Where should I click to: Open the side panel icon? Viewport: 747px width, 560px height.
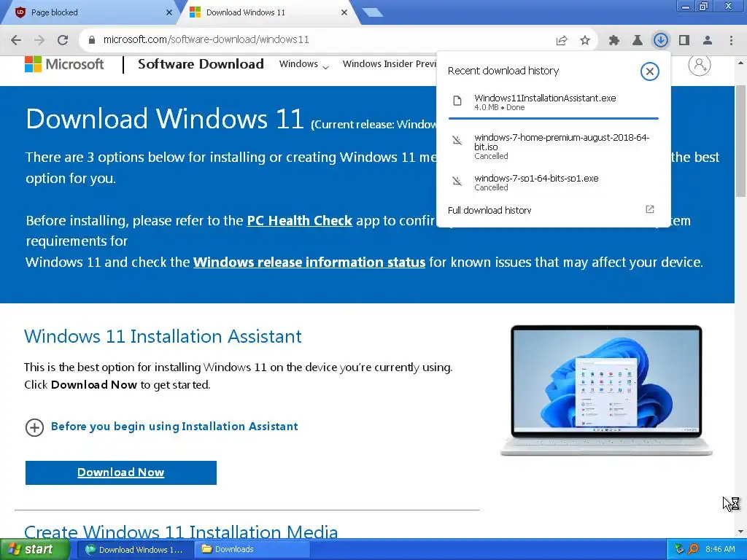tap(684, 41)
